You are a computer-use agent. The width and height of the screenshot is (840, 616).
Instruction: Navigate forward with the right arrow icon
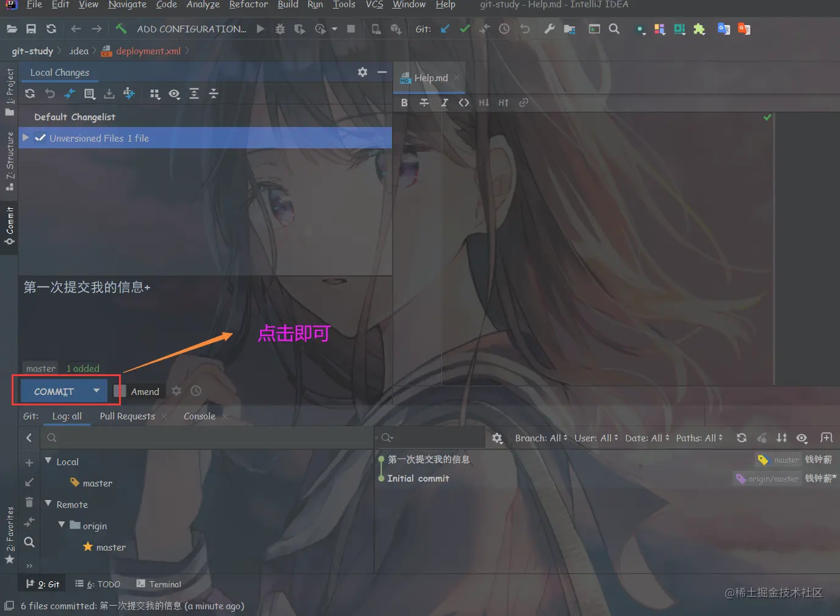click(x=96, y=29)
